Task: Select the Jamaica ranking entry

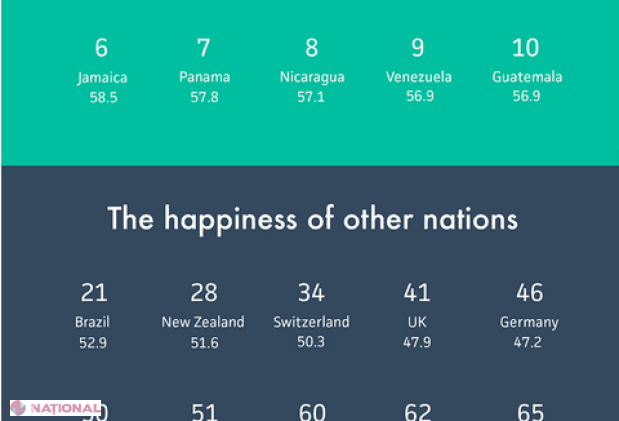Action: (102, 71)
